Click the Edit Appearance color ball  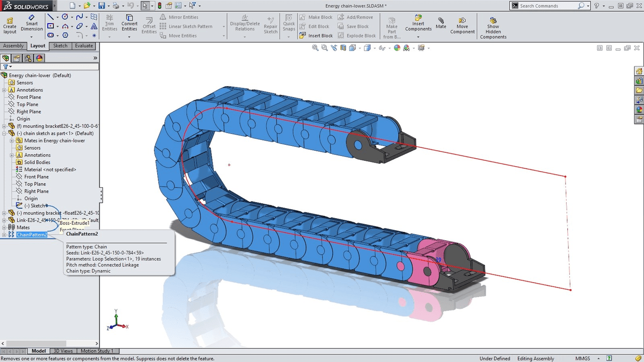point(397,48)
